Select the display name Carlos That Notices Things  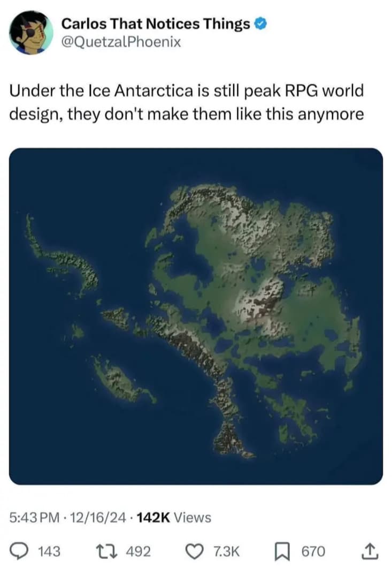(157, 23)
